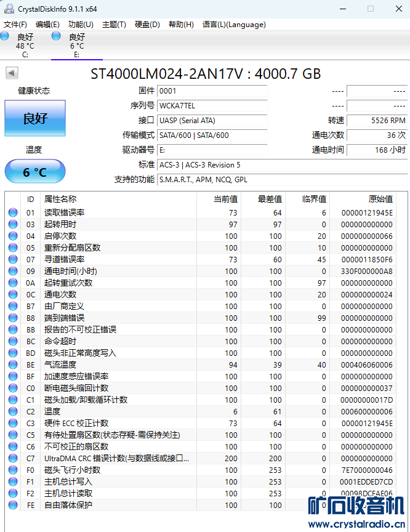The image size is (410, 532).
Task: Click status icon for F0 磁头飞行小时数
Action: click(13, 470)
